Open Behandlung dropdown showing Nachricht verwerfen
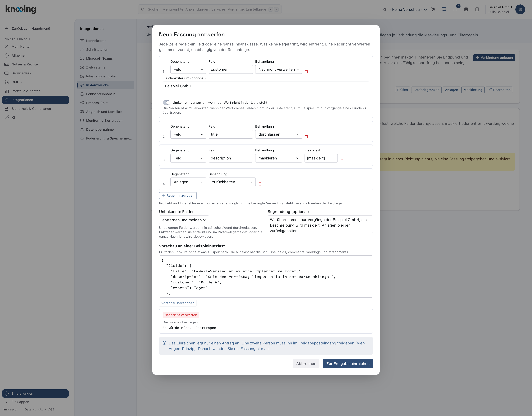 point(279,69)
